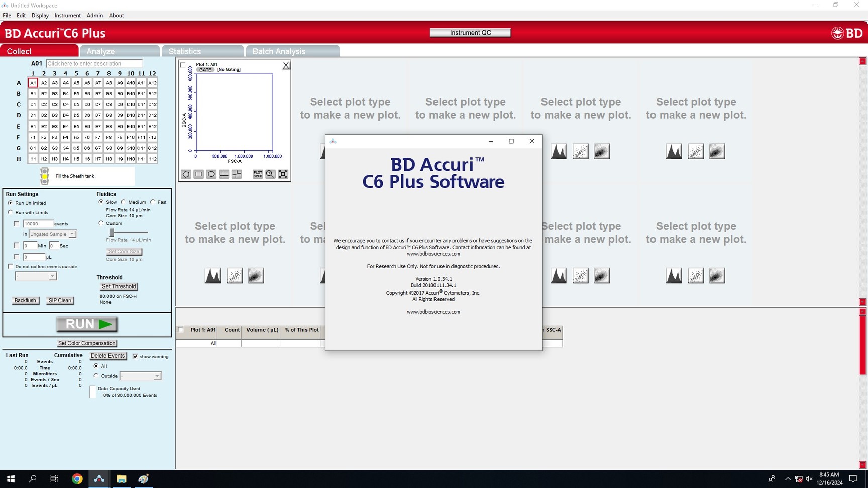Click the autoscale axes icon on Plot 1
Screen dimensions: 868x488
[x=283, y=174]
